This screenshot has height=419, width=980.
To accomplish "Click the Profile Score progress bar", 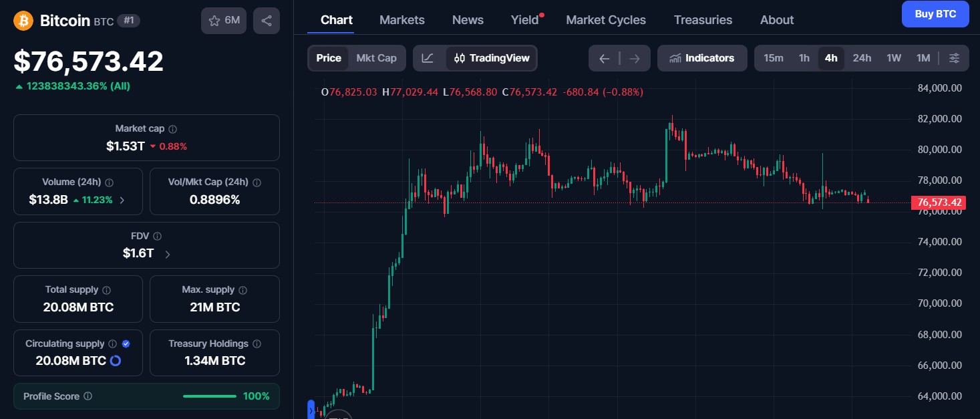I will (210, 396).
